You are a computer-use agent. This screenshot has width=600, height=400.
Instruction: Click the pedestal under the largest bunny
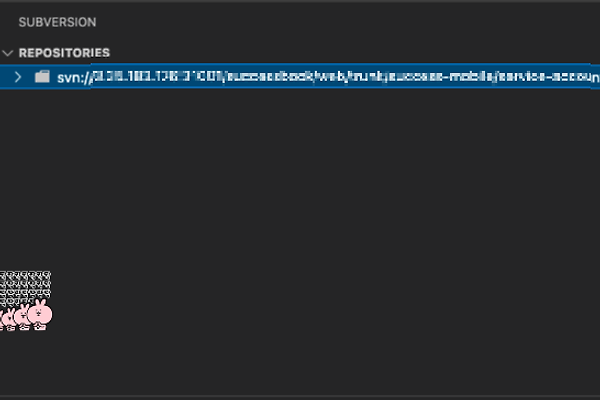(x=40, y=327)
